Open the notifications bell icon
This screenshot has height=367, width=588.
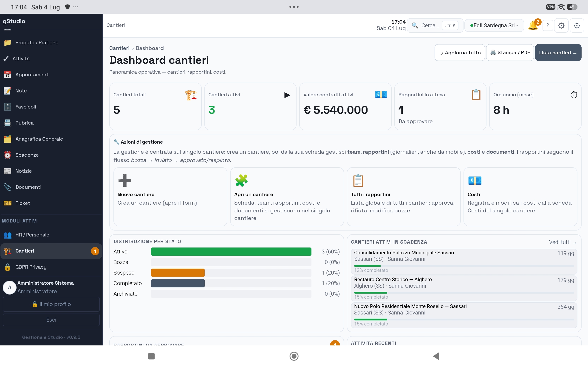[533, 25]
